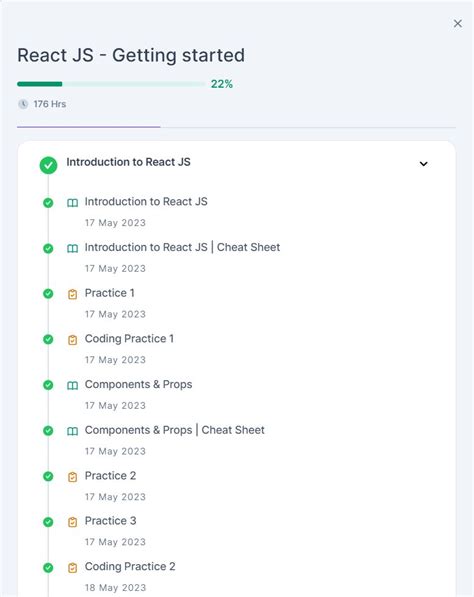Click clipboard icon next to Practice 2
The width and height of the screenshot is (474, 597).
pos(72,477)
